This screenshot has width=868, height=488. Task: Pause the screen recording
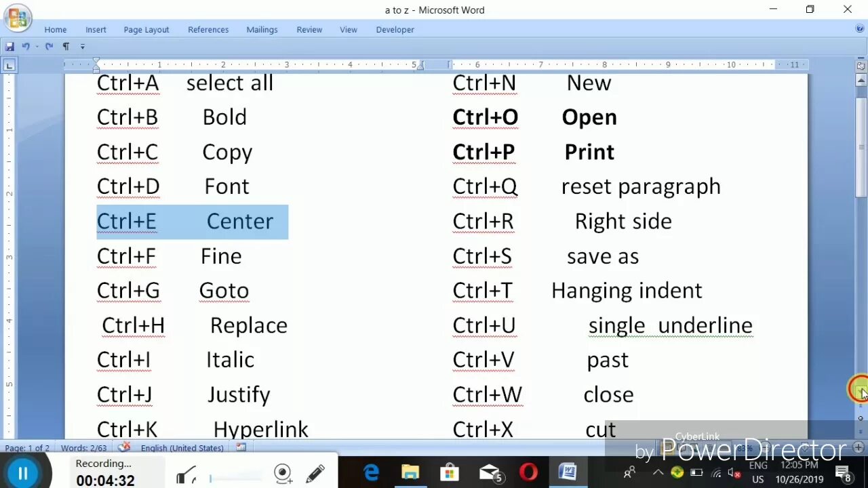pyautogui.click(x=22, y=474)
